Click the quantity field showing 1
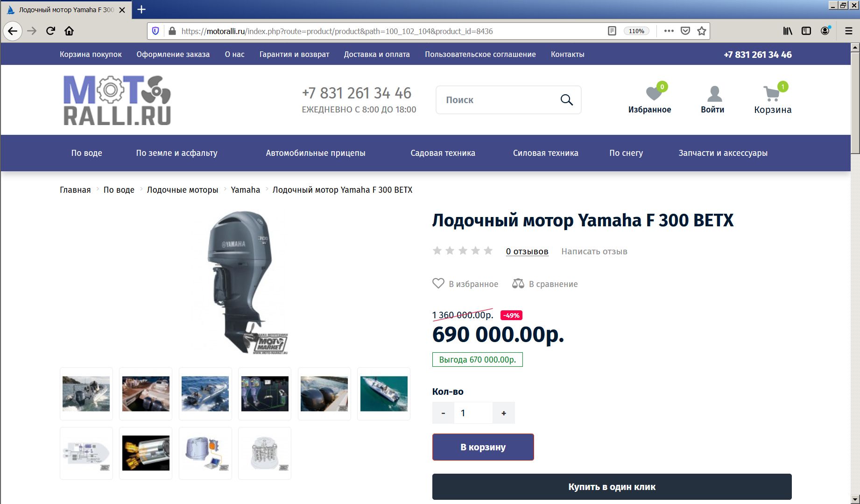 click(x=473, y=413)
